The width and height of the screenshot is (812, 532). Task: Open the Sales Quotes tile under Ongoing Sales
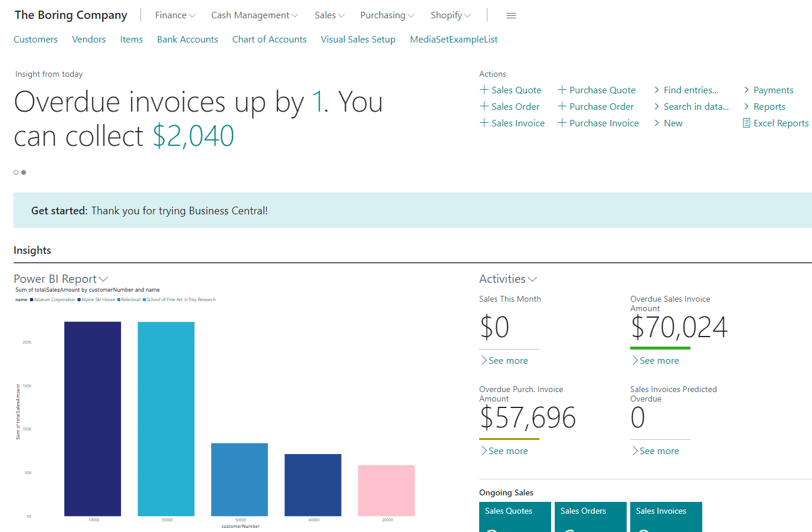click(x=515, y=517)
